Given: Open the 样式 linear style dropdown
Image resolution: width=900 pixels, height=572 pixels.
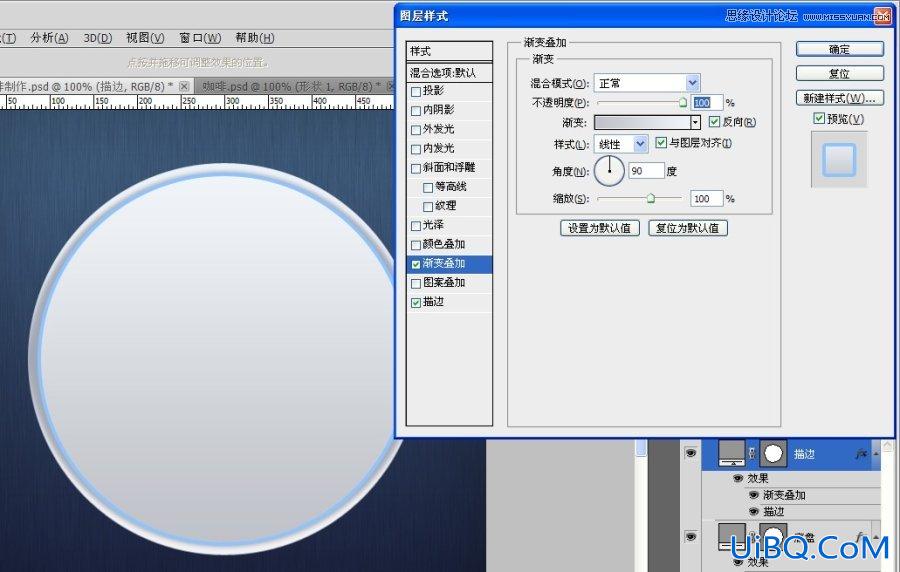Looking at the screenshot, I should pyautogui.click(x=640, y=144).
